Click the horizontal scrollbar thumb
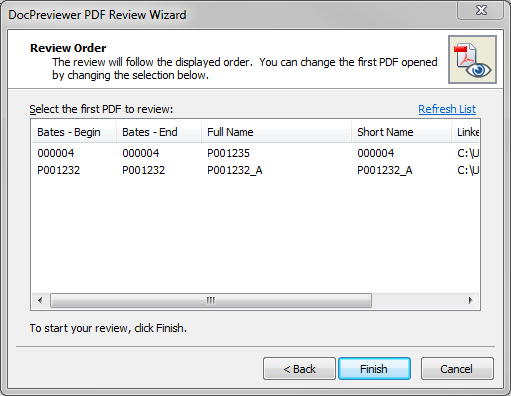Viewport: 511px width, 396px height. pyautogui.click(x=211, y=300)
